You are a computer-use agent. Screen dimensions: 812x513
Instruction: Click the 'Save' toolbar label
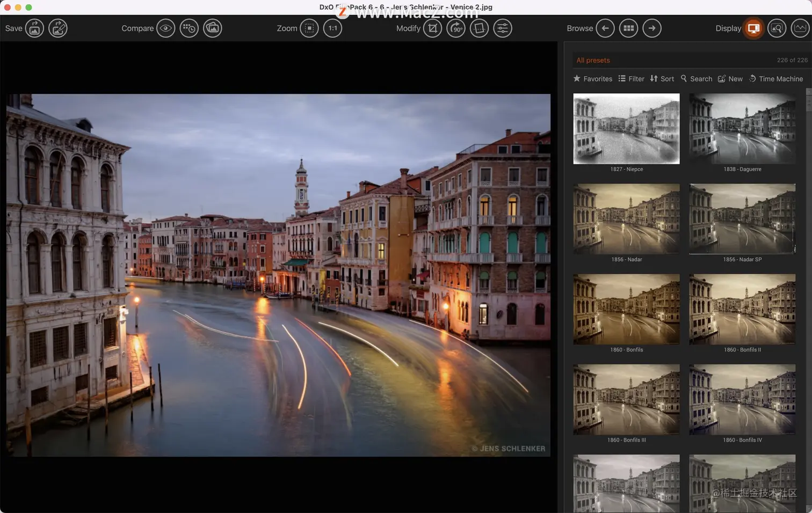pos(14,28)
